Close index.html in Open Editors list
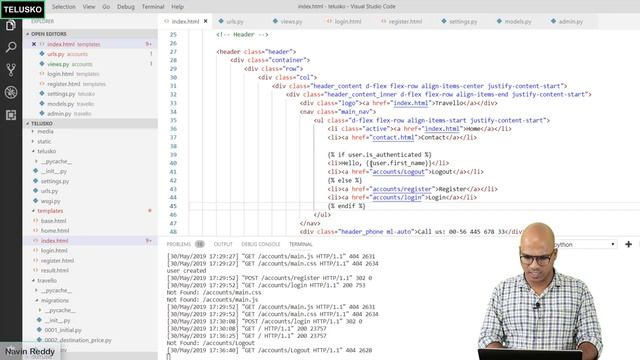The height and width of the screenshot is (360, 640). (34, 44)
